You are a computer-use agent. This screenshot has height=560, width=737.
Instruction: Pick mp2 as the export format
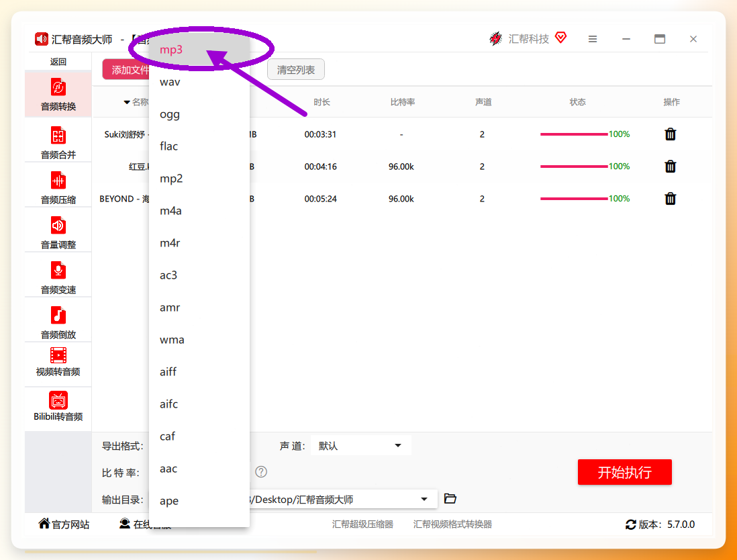pyautogui.click(x=199, y=179)
